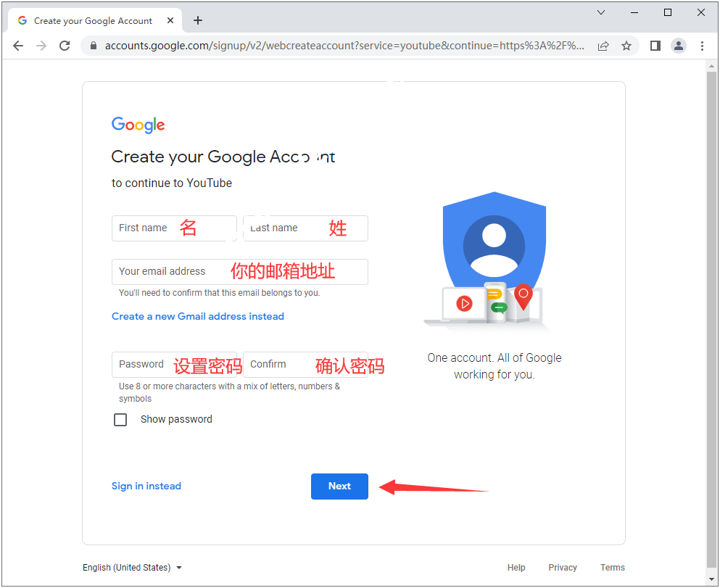Bookmark this page with the star icon

(626, 46)
